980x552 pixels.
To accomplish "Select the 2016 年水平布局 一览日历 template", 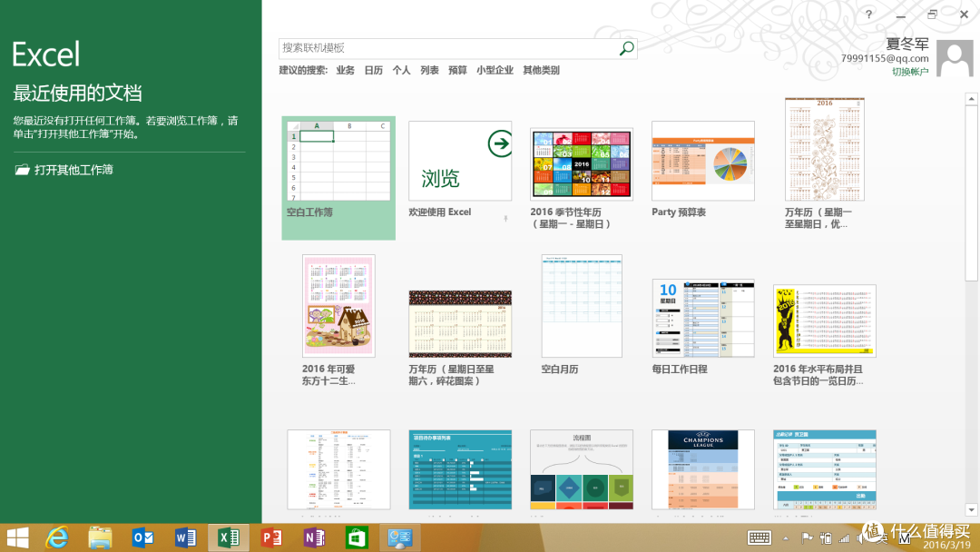I will (x=824, y=320).
